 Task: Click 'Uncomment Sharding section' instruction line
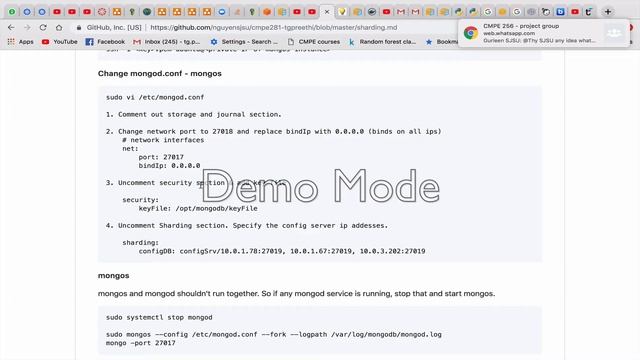[x=247, y=225]
